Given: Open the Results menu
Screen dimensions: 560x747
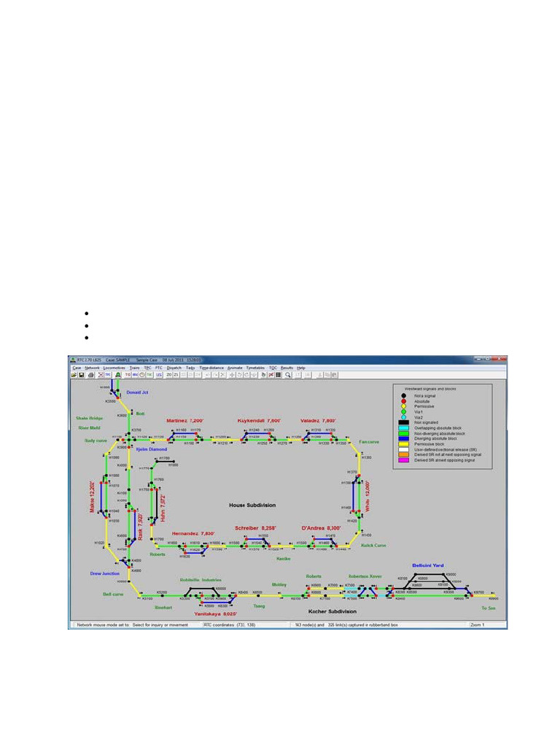Looking at the screenshot, I should (287, 368).
